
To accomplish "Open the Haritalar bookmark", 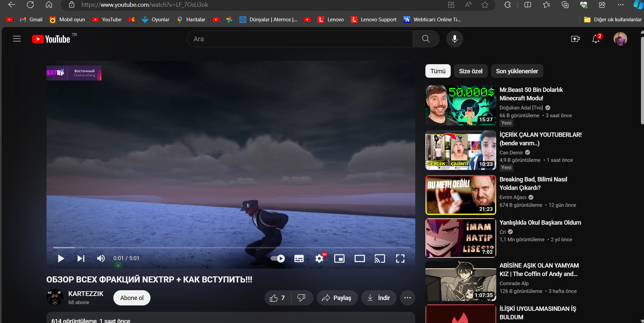I will [x=191, y=20].
